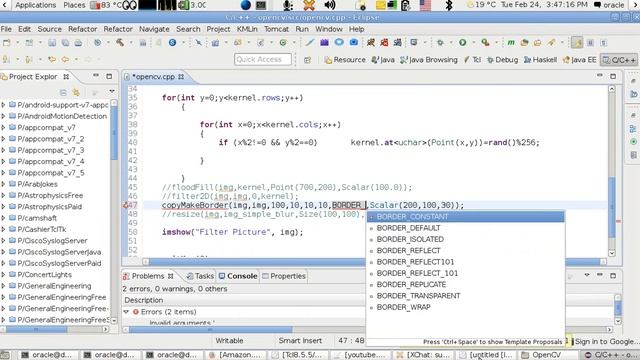Switch to the Resource perspective
This screenshot has width=640, height=360.
[x=345, y=60]
